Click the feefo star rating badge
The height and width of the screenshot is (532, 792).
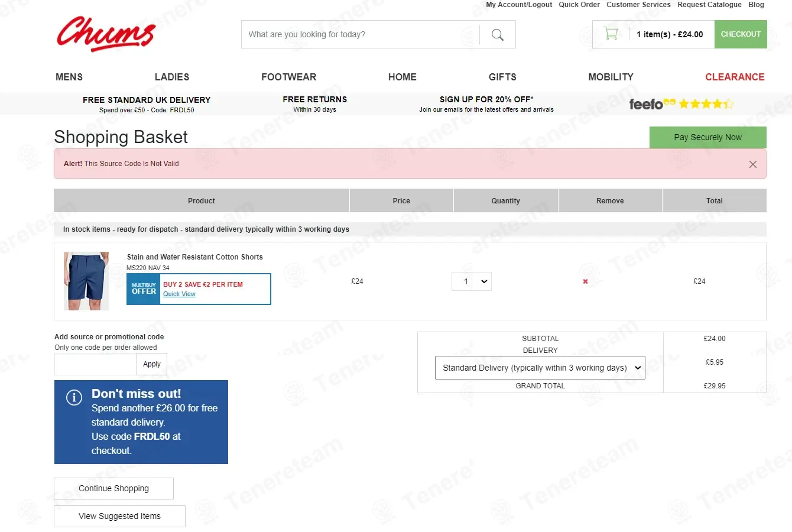click(681, 104)
